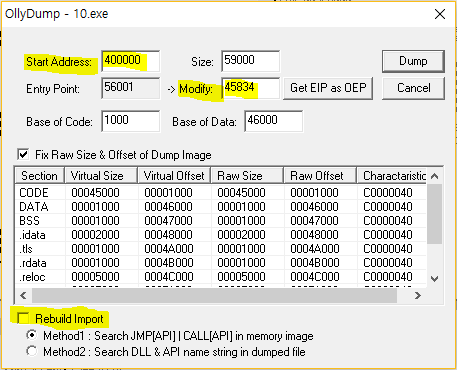
Task: Focus the Modify field with 45834
Action: pyautogui.click(x=251, y=88)
